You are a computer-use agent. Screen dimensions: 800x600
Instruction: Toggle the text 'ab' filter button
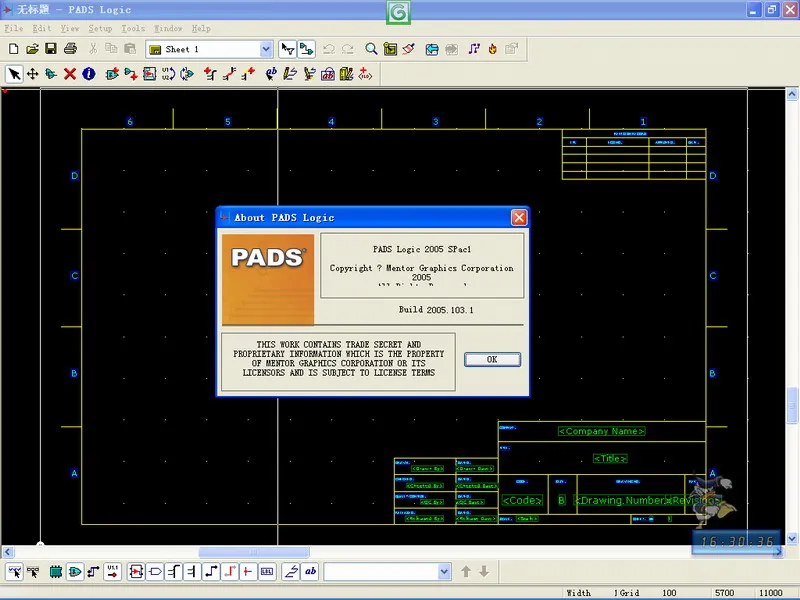310,572
